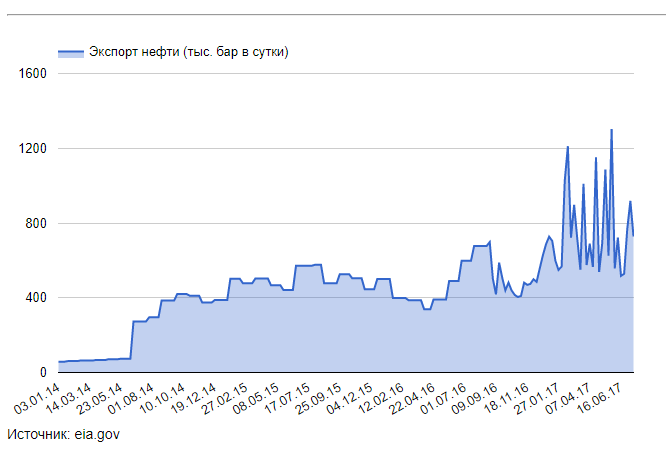Click the legend label 'Экспорт нефти (тыс. бар в сутки)'
Image resolution: width=666 pixels, height=451 pixels.
coord(189,52)
